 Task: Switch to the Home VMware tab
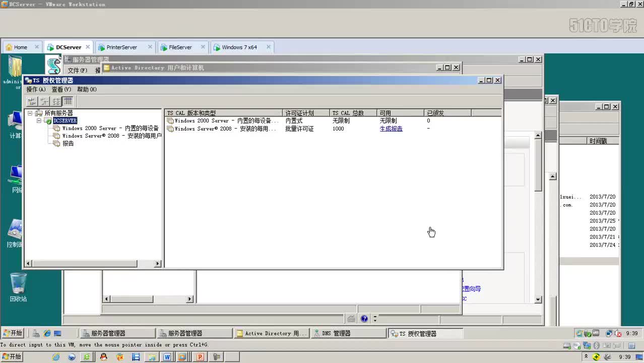(x=22, y=47)
